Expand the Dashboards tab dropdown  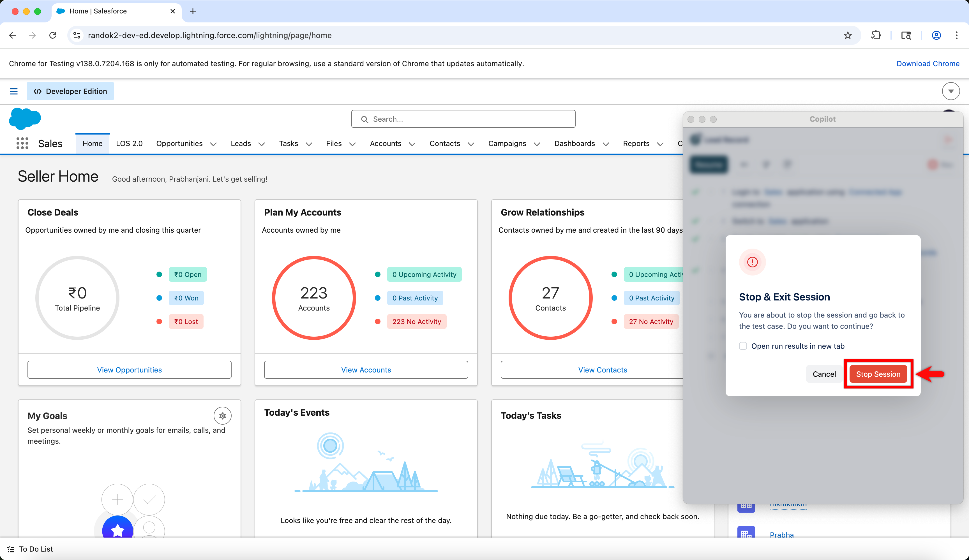[606, 144]
